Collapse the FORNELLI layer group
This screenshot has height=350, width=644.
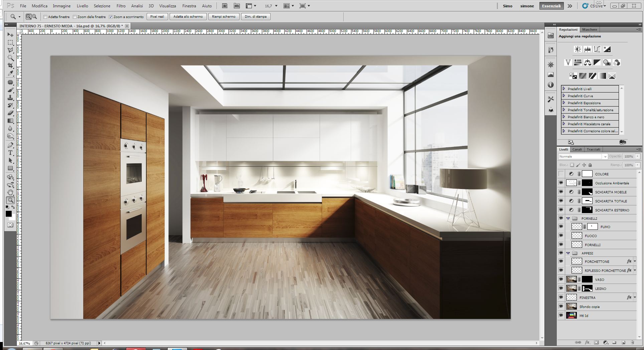pos(568,218)
